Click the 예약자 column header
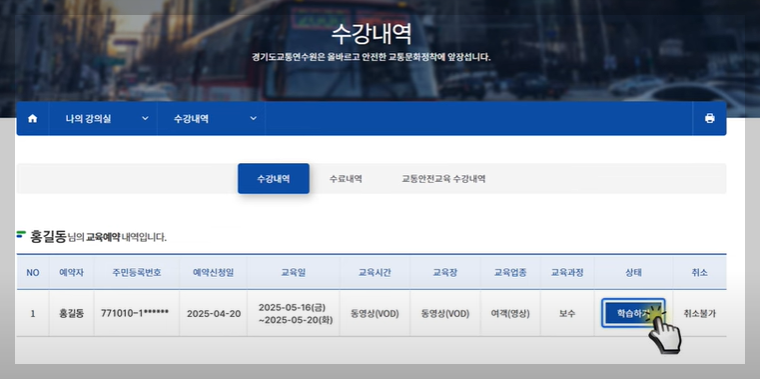Screen dimensions: 760x379 point(71,272)
